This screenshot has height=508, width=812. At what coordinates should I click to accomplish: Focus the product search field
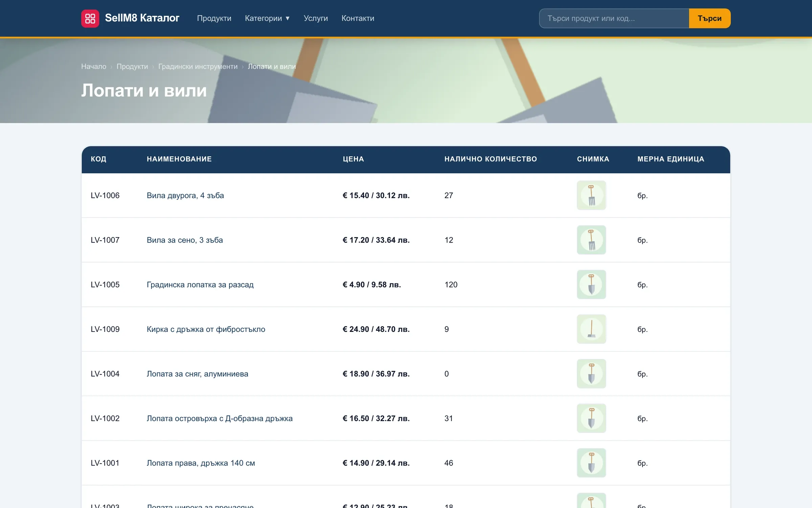tap(614, 18)
